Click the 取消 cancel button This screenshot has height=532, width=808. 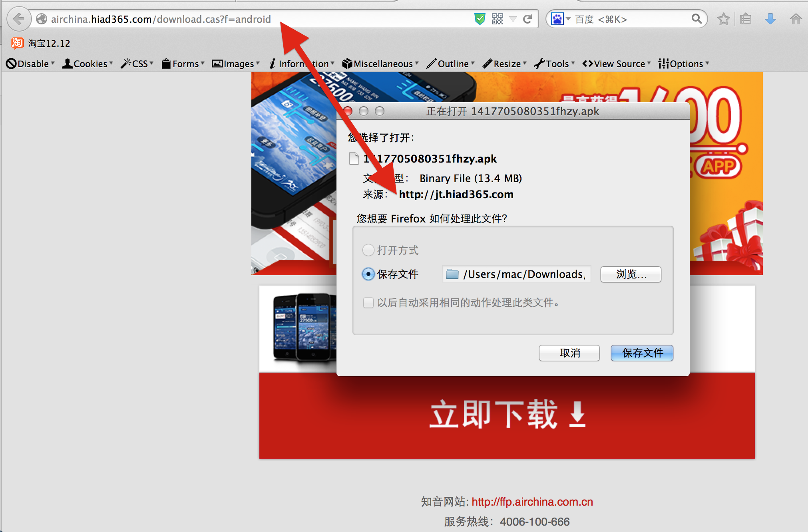click(569, 353)
